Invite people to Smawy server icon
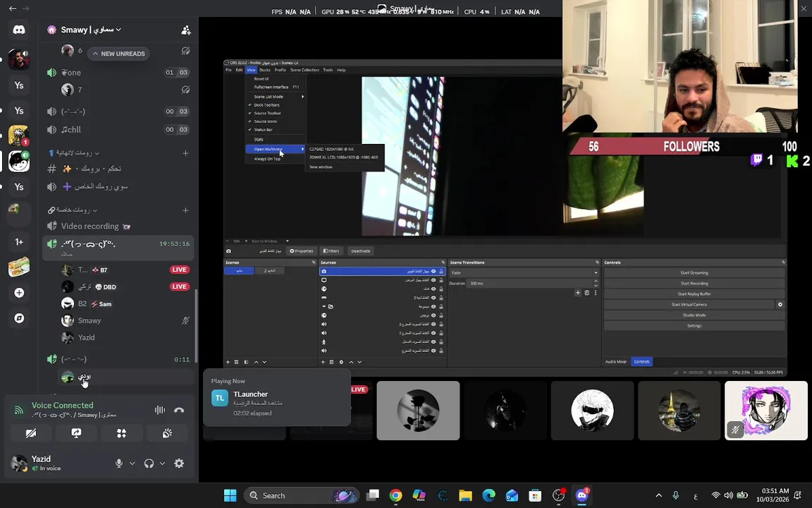Image resolution: width=812 pixels, height=508 pixels. click(x=186, y=30)
